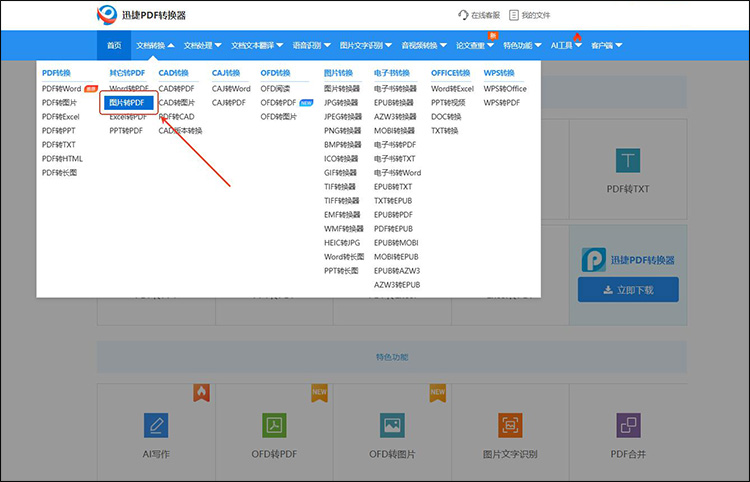The height and width of the screenshot is (482, 750).
Task: Expand the AI工具 dropdown
Action: pyautogui.click(x=566, y=45)
